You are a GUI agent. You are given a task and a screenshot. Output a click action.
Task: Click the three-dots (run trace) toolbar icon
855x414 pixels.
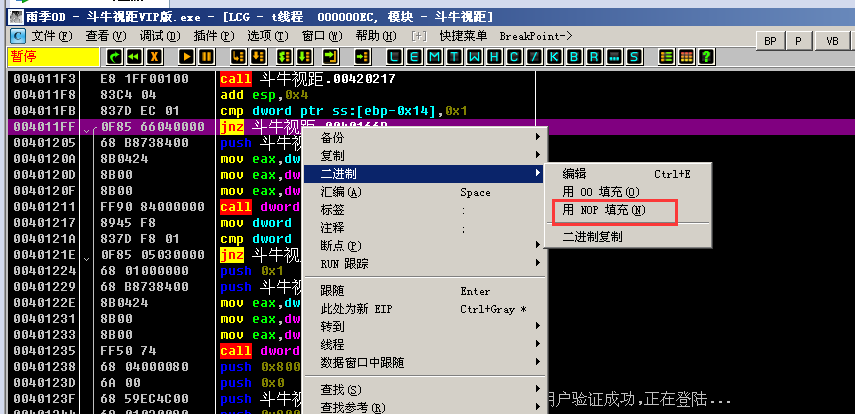614,57
